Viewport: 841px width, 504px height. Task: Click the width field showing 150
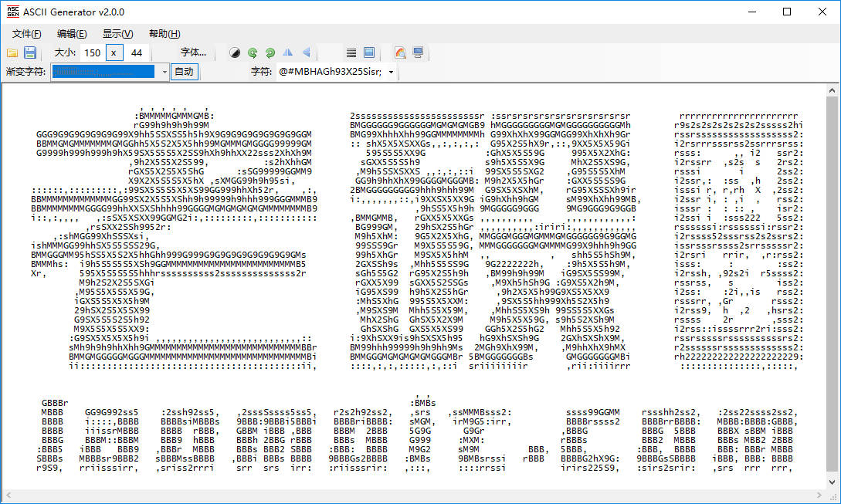point(92,52)
